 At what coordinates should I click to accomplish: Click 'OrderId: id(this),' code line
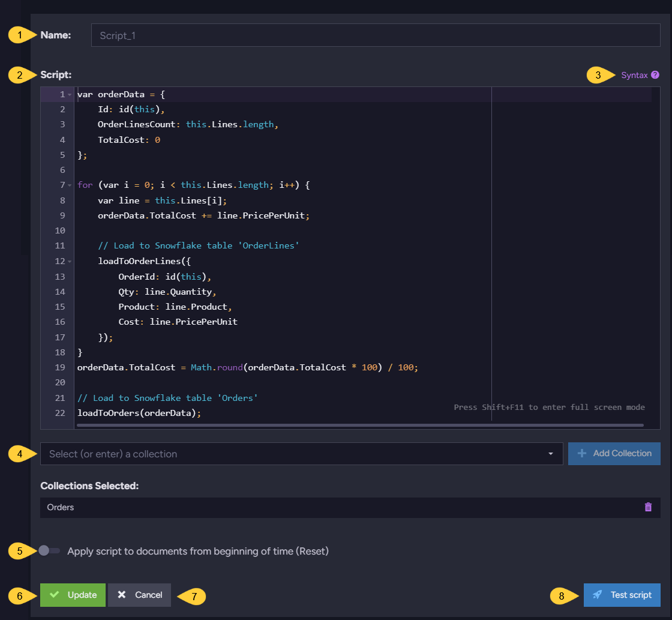tap(165, 277)
